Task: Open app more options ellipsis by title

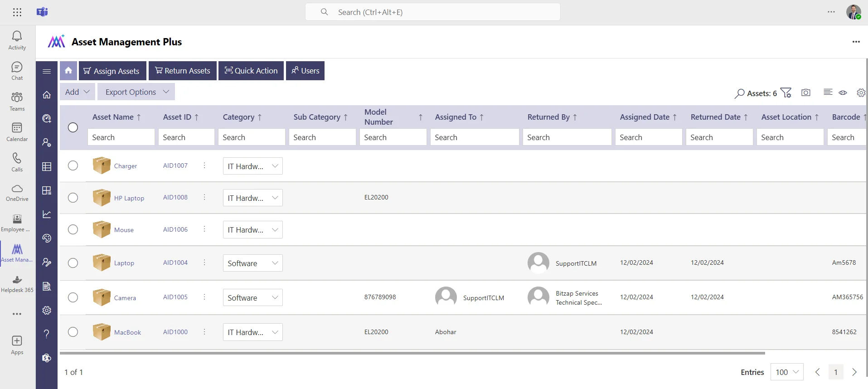Action: click(856, 42)
